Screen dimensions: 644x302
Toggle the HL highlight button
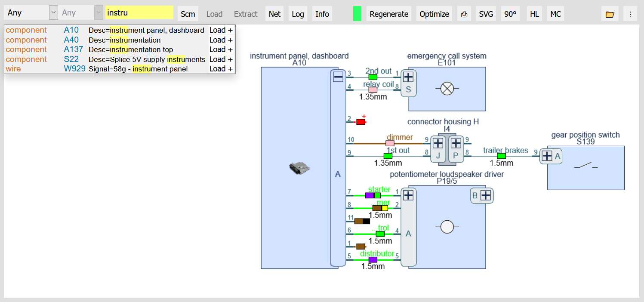pos(534,14)
